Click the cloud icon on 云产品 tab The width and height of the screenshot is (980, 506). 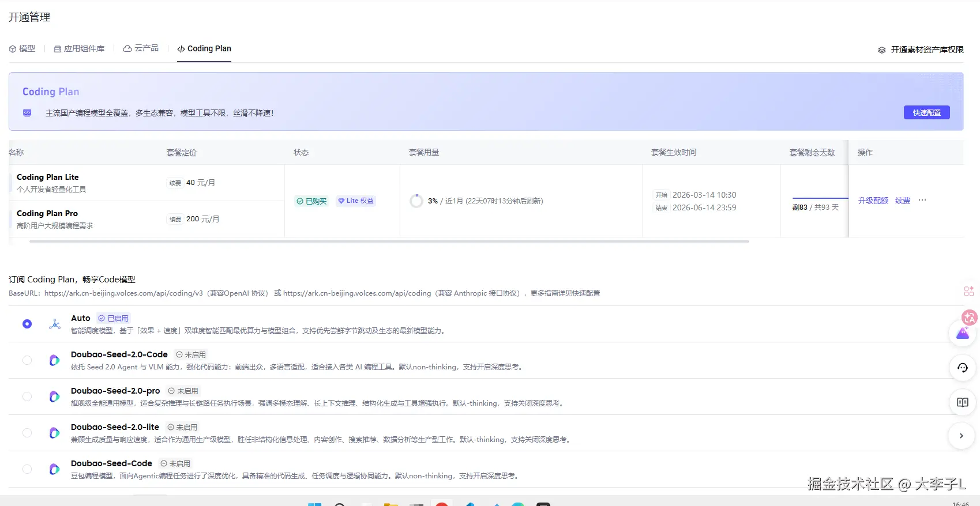click(127, 48)
